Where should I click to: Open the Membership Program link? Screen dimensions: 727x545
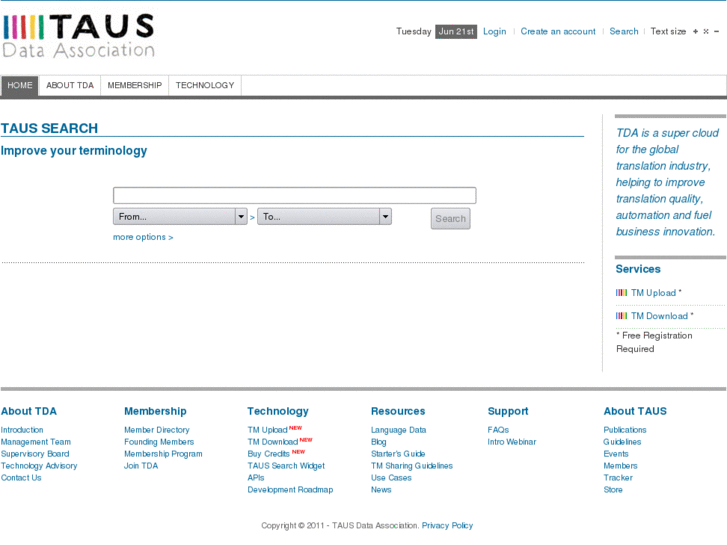click(x=163, y=454)
